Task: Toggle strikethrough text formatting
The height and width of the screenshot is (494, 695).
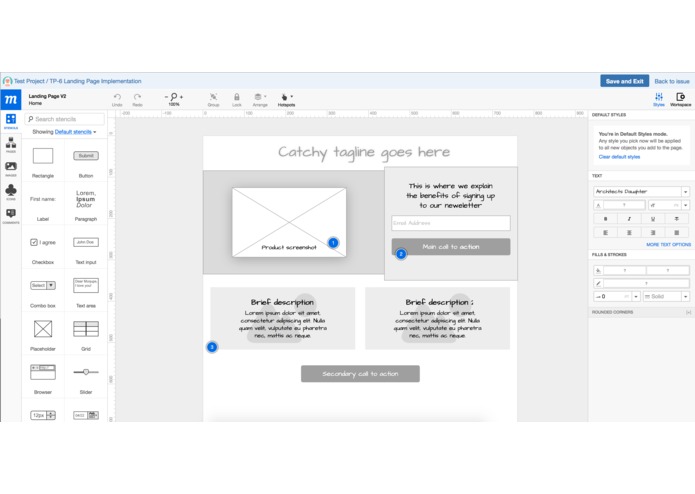Action: [x=676, y=219]
